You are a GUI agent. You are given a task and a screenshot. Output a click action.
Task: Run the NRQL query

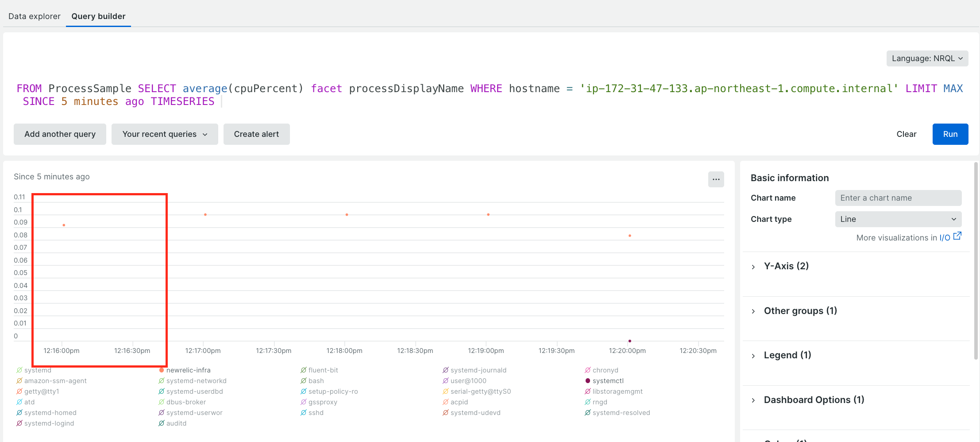click(950, 134)
